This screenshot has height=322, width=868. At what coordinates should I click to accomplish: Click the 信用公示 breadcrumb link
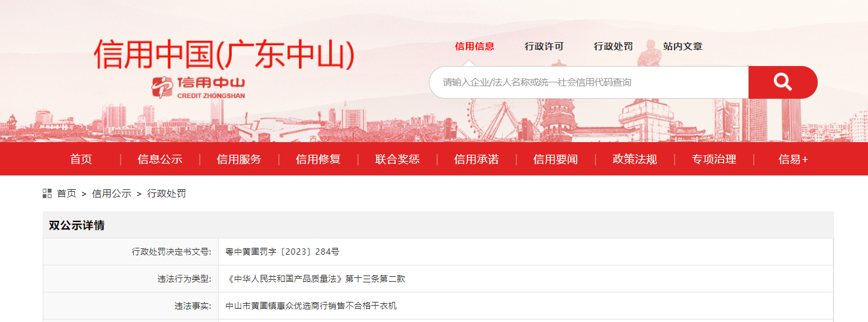[x=112, y=194]
